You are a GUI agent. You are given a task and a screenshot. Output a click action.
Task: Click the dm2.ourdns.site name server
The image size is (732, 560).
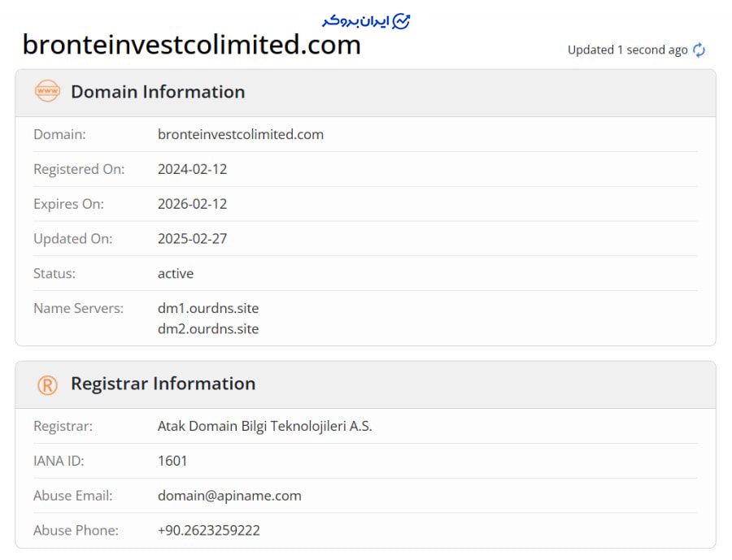208,328
